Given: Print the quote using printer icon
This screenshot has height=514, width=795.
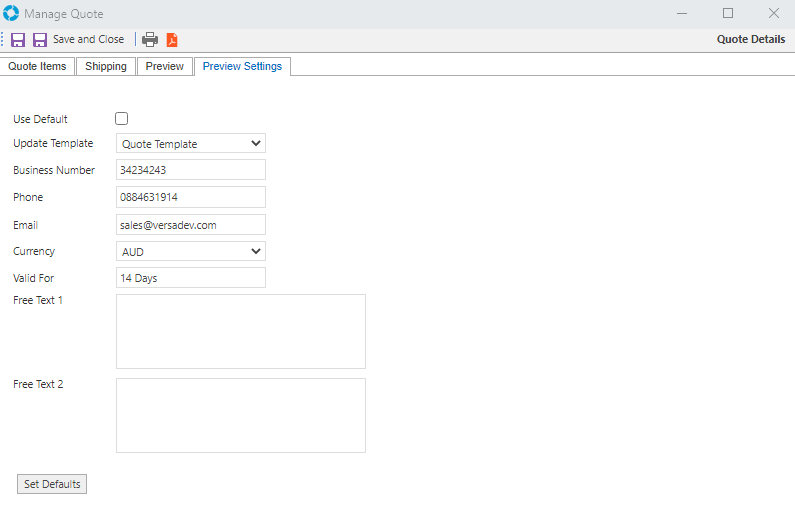Looking at the screenshot, I should coord(150,40).
